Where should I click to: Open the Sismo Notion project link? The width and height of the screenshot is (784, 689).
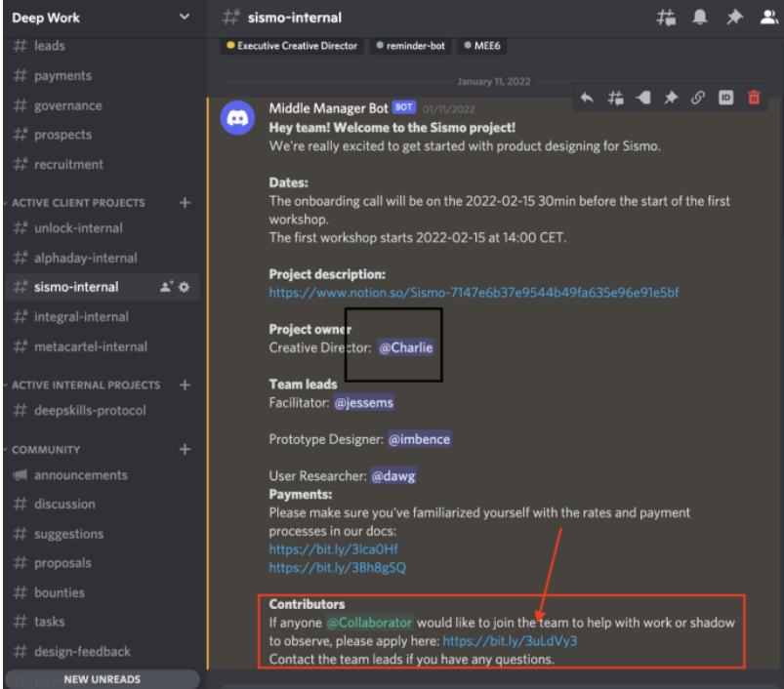[x=474, y=292]
